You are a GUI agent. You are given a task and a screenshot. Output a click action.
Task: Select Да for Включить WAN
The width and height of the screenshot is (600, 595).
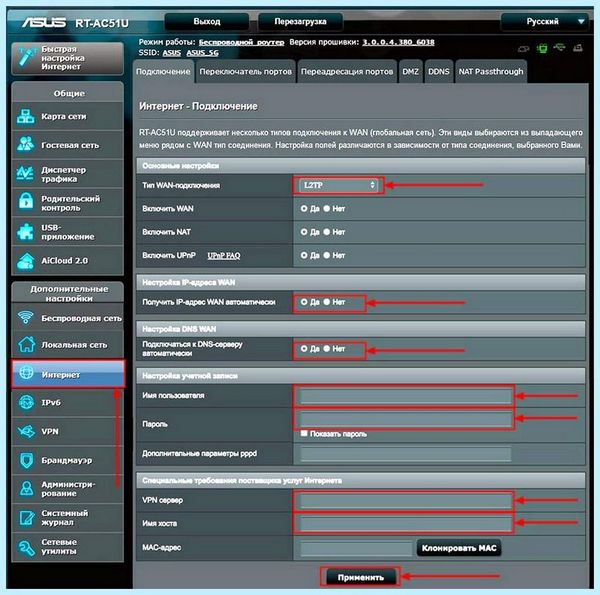tap(304, 209)
